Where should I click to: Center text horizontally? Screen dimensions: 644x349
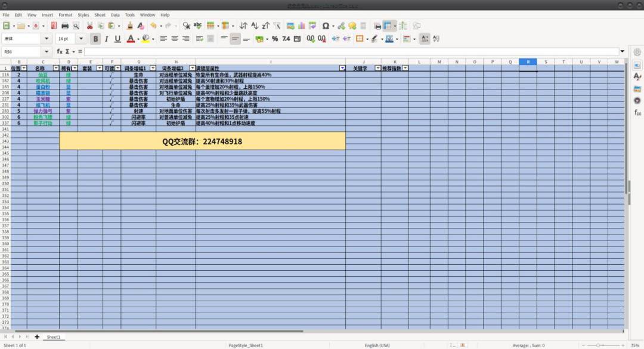[x=175, y=39]
